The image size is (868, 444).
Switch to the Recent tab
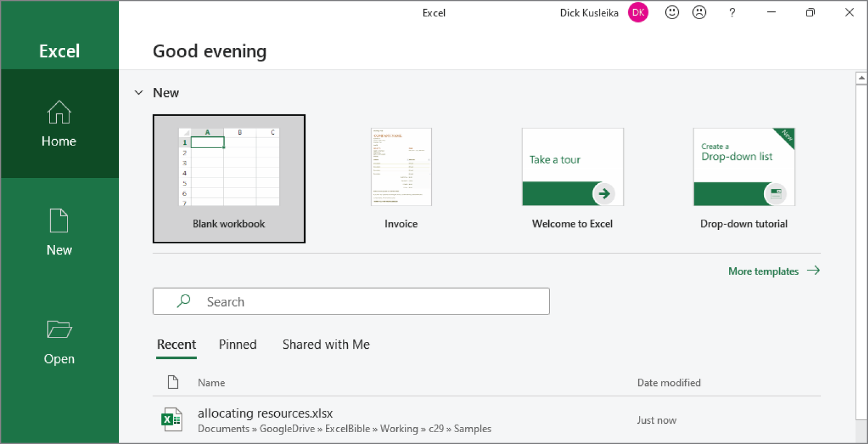pyautogui.click(x=176, y=344)
